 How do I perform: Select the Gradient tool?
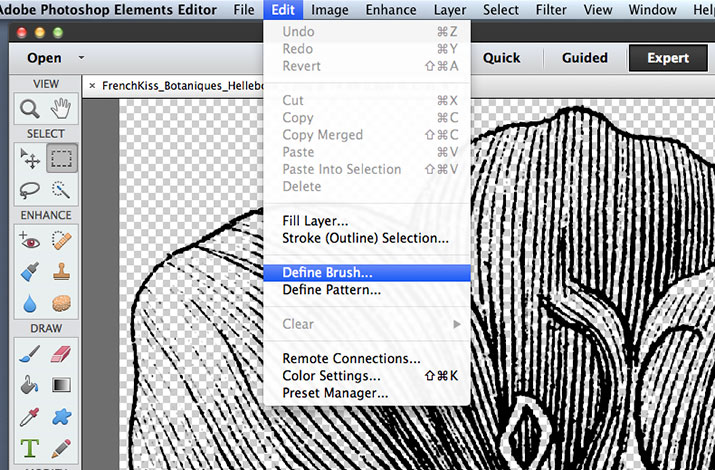tap(61, 385)
